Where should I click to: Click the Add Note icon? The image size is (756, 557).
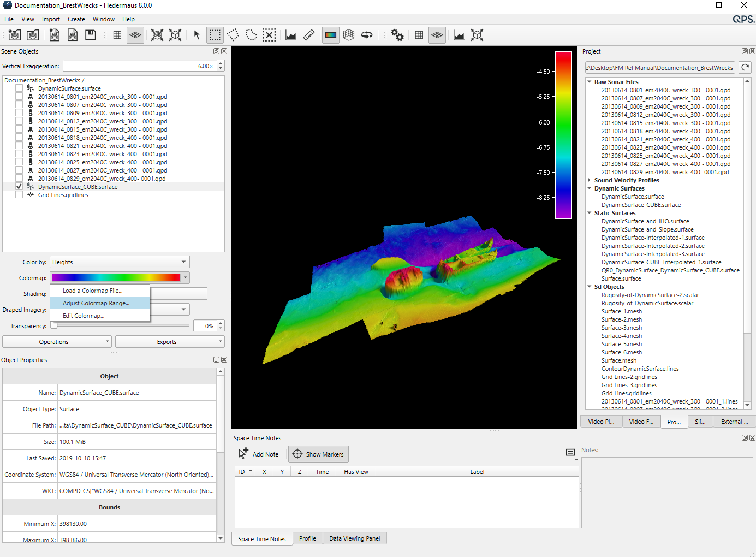243,454
